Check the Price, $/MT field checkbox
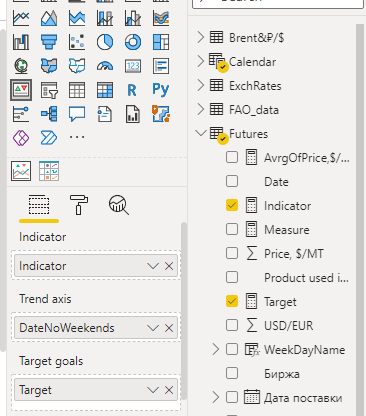 [x=232, y=253]
